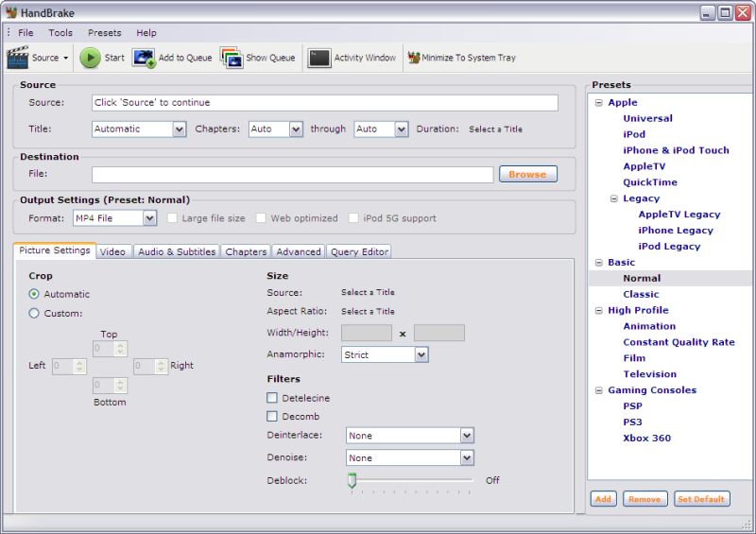Open the Chapters start dropdown
This screenshot has width=756, height=534.
pos(296,129)
